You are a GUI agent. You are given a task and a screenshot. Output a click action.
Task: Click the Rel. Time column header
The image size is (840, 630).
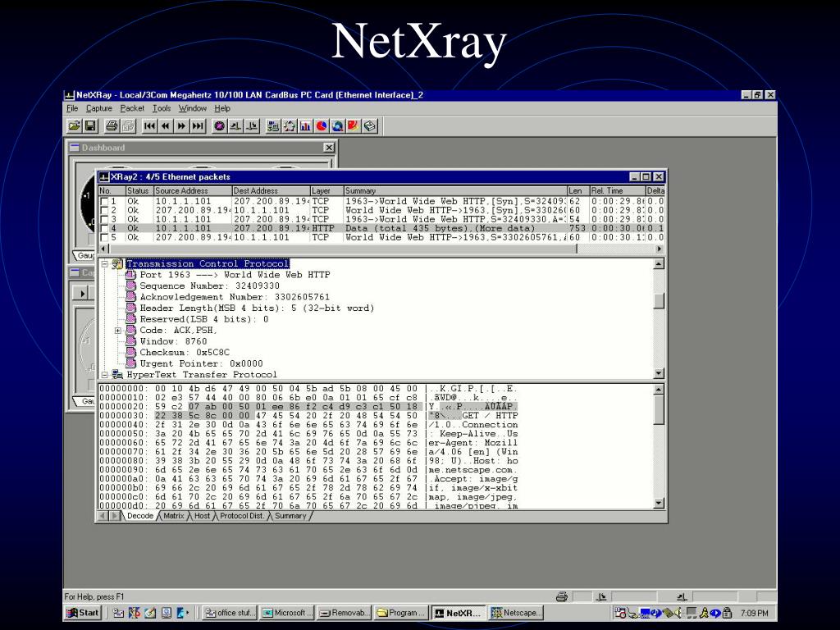click(618, 190)
